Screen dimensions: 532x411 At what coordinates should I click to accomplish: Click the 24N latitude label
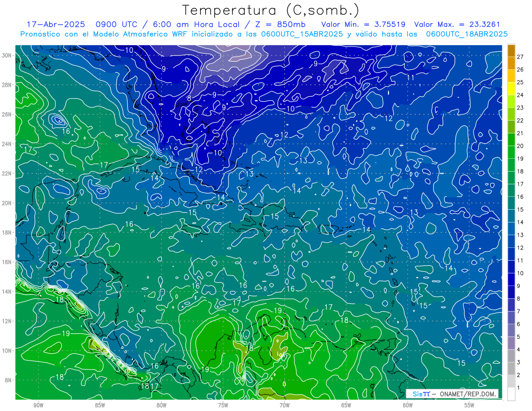click(x=6, y=144)
